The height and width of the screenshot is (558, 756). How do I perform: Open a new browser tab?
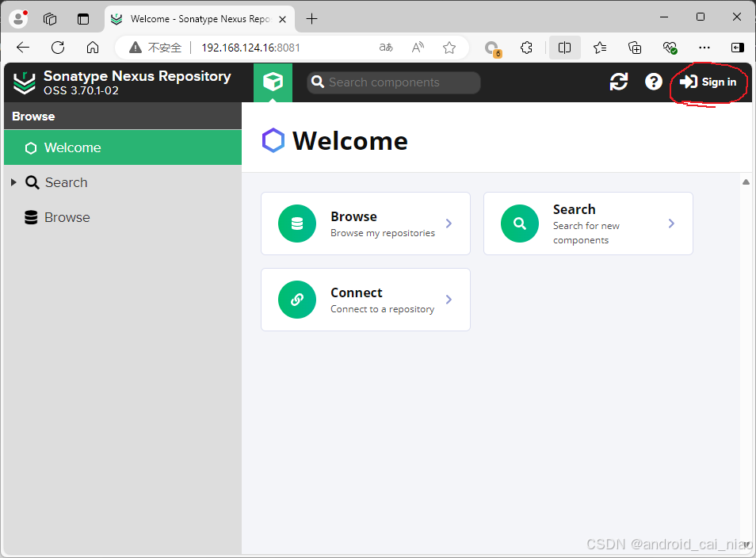(312, 19)
